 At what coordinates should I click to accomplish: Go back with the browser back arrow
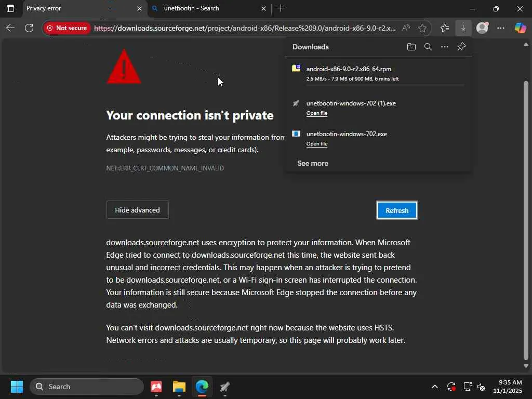click(10, 28)
